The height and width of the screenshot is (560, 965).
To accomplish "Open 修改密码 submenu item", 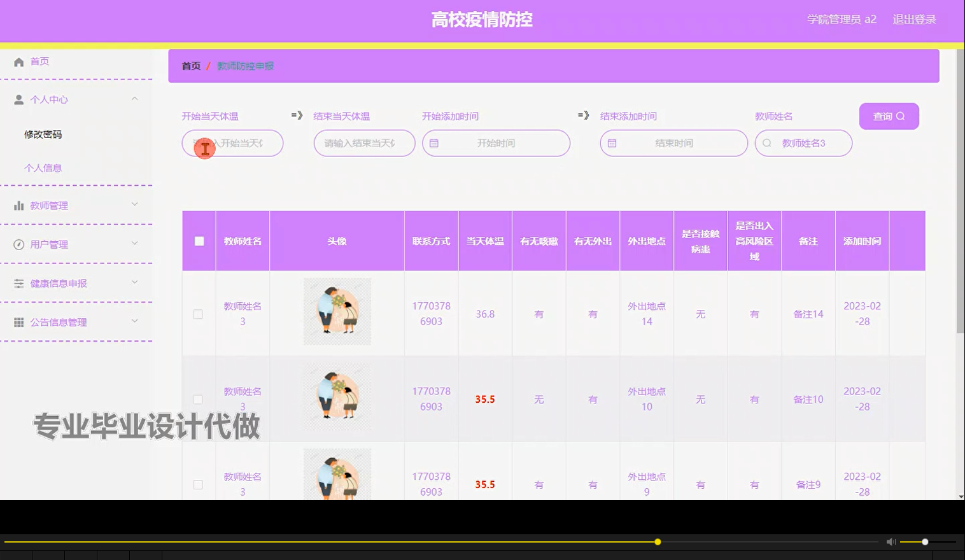I will (43, 134).
